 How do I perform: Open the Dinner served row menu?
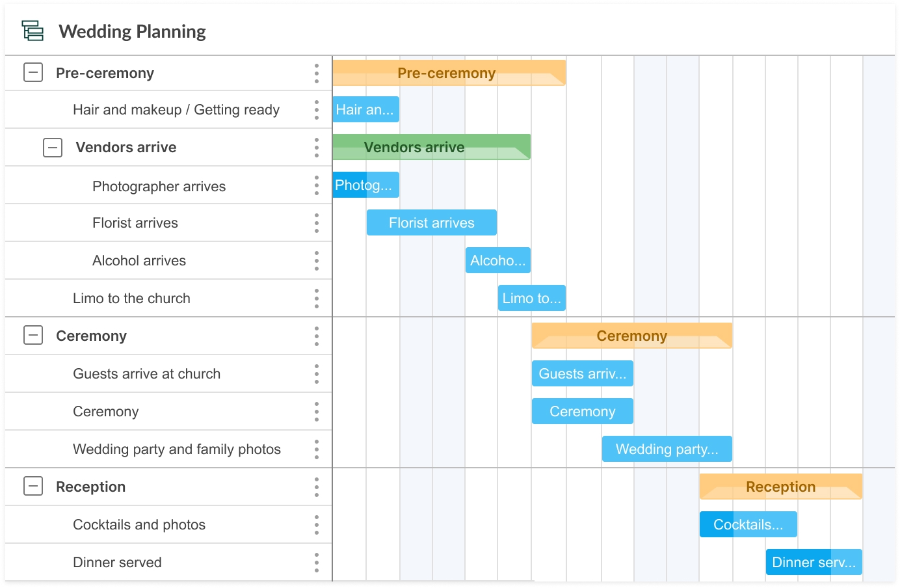(x=317, y=562)
